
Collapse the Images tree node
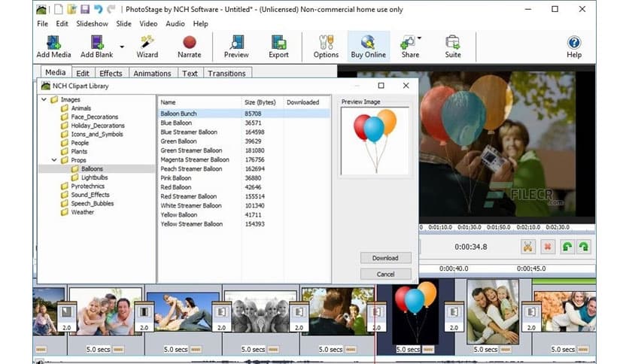(x=44, y=99)
